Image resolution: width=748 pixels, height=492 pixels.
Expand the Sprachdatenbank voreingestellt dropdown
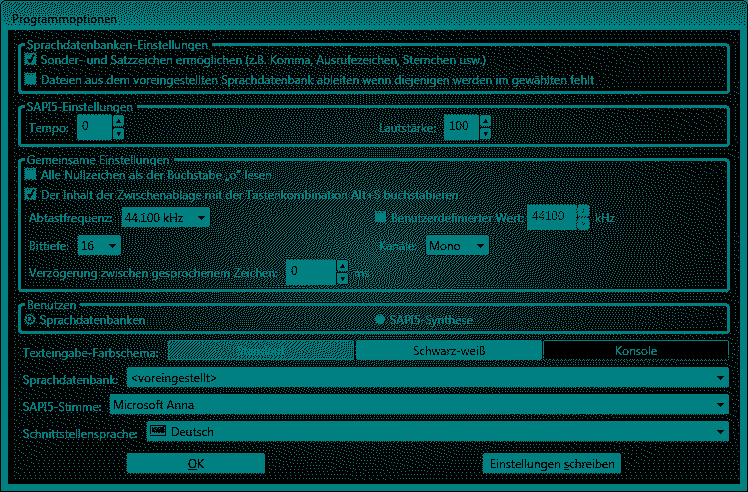coord(427,377)
